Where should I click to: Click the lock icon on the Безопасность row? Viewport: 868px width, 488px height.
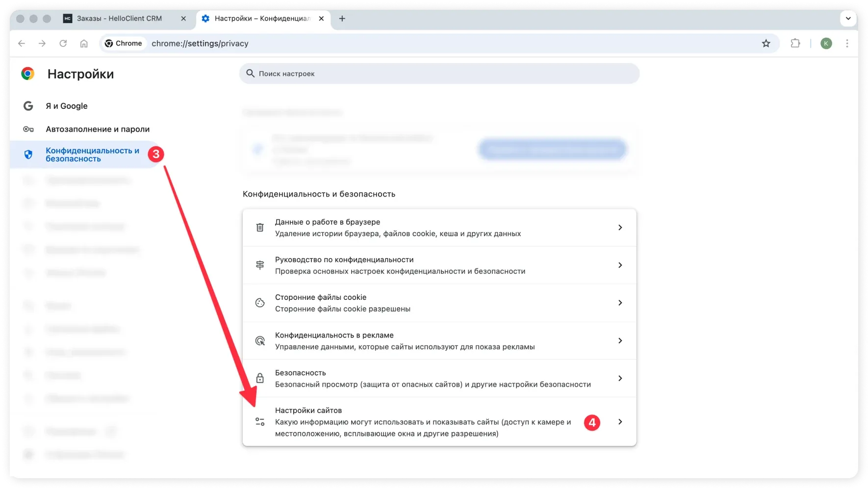pos(260,378)
